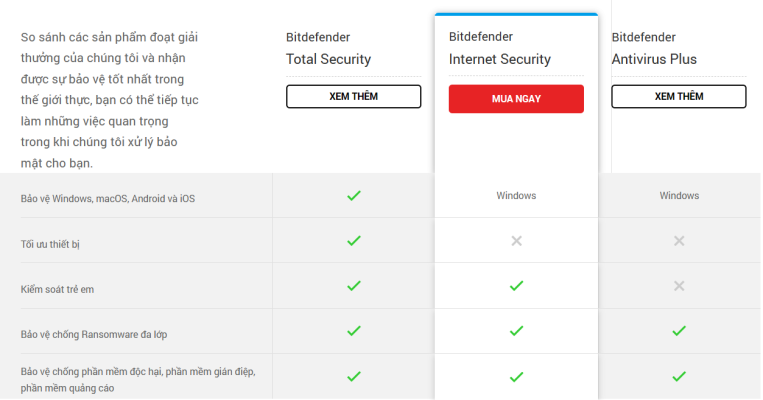This screenshot has height=400, width=763.
Task: Click green checkmark for Total Security Windows protection
Action: 353,196
